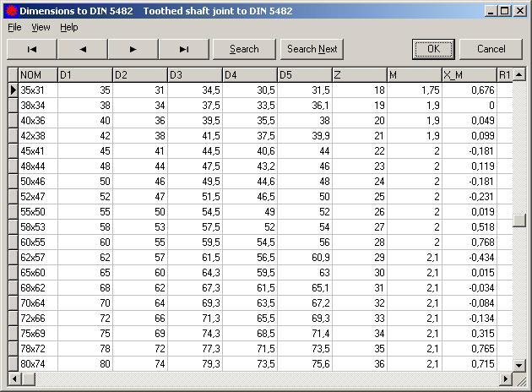
Task: Click the X_M column header
Action: [x=469, y=75]
